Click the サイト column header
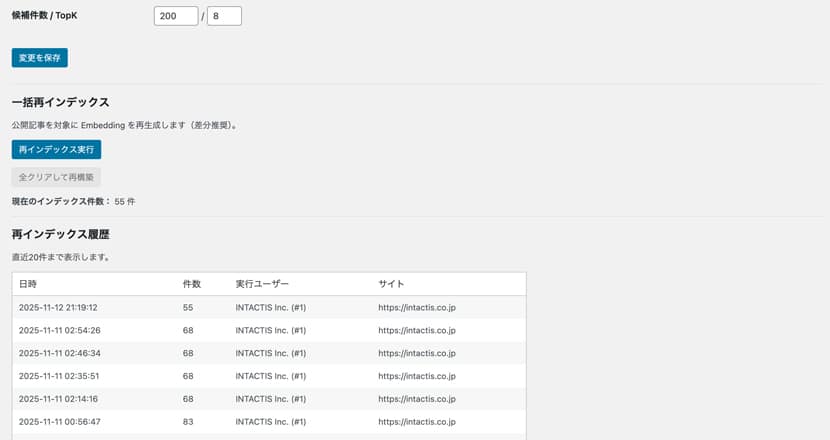Screen dimensions: 830x440 click(x=391, y=284)
